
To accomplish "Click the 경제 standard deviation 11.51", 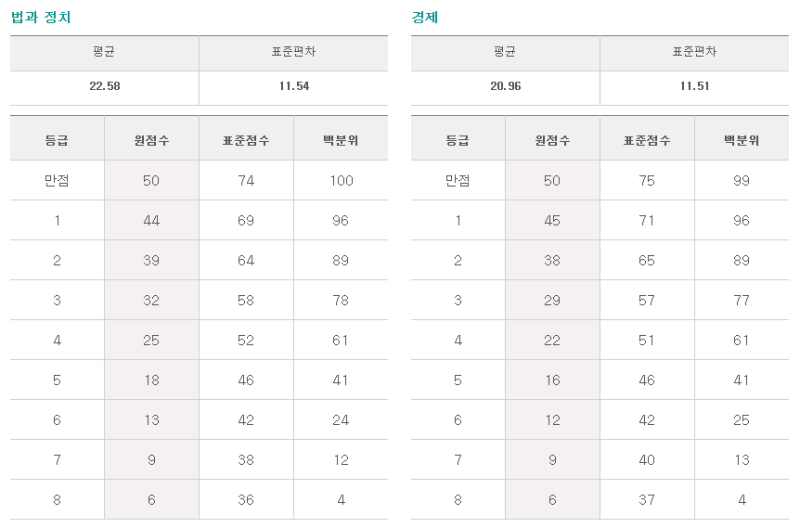I will pyautogui.click(x=694, y=86).
